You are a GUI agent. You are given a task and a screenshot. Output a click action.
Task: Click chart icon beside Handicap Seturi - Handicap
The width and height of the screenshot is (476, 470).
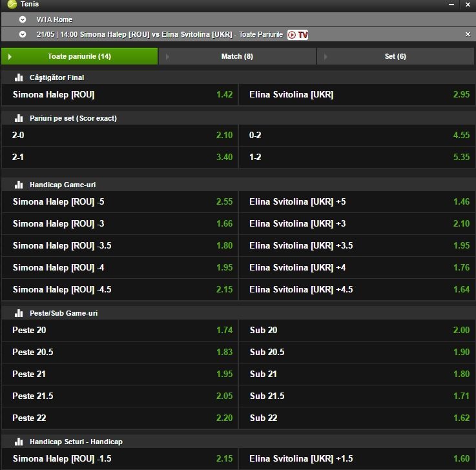[x=19, y=442]
